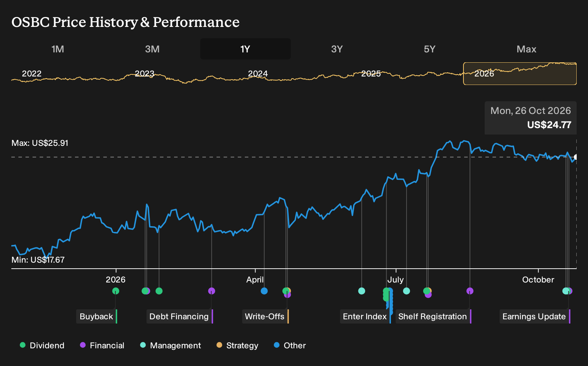Click the white latest-price point on chart line

(576, 157)
